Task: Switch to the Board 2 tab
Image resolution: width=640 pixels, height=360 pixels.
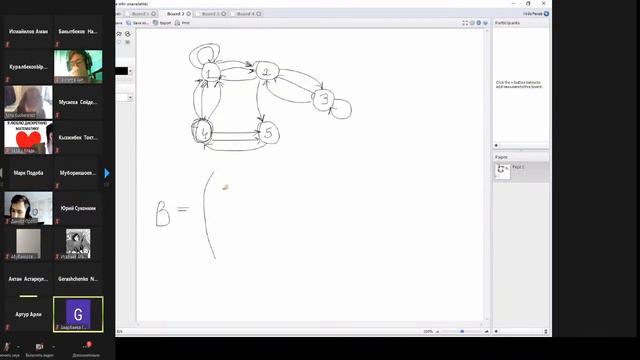Action: (x=176, y=14)
